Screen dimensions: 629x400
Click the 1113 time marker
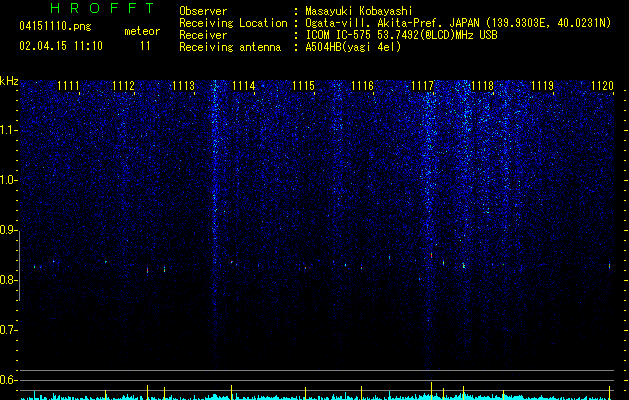(183, 86)
